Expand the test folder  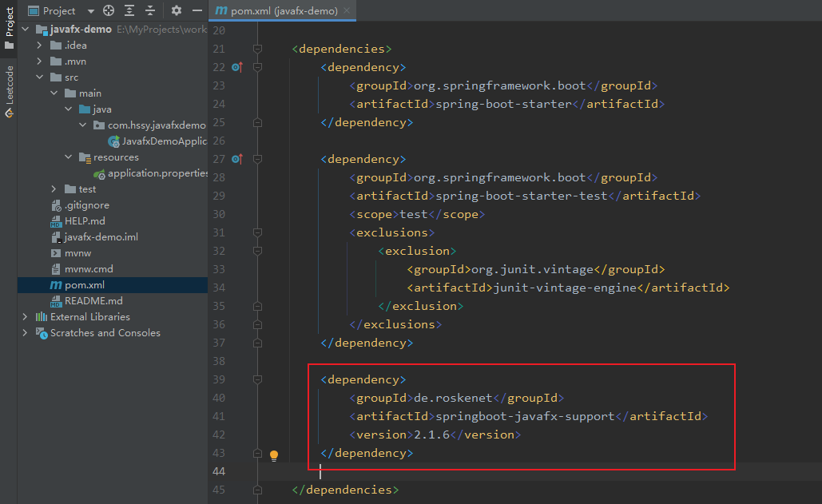54,189
